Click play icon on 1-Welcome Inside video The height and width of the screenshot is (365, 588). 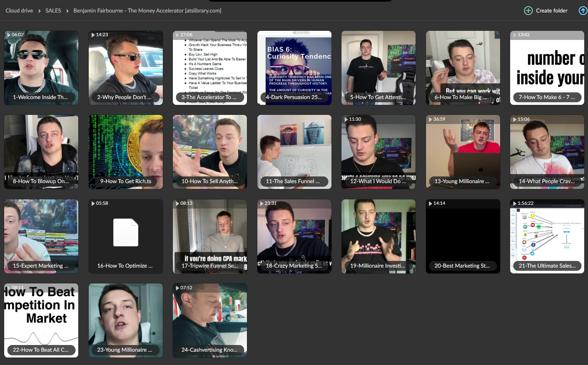9,35
